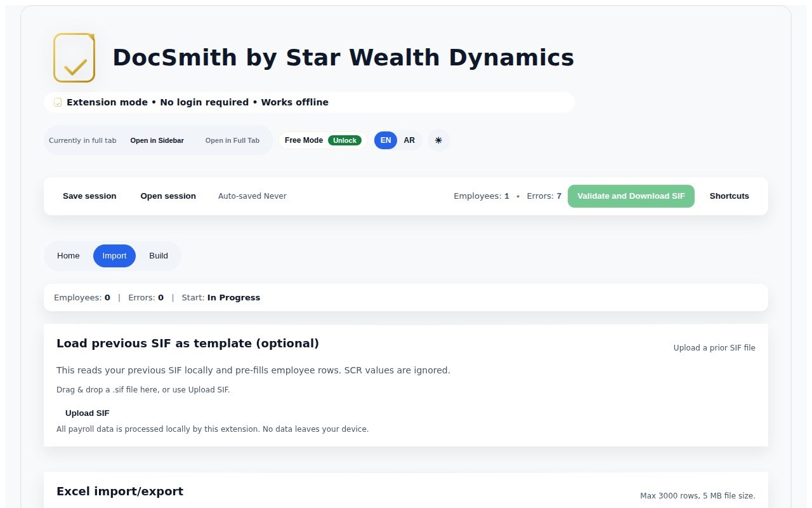The image size is (812, 508).
Task: Click the small document icon beside Extension mode
Action: tap(58, 102)
